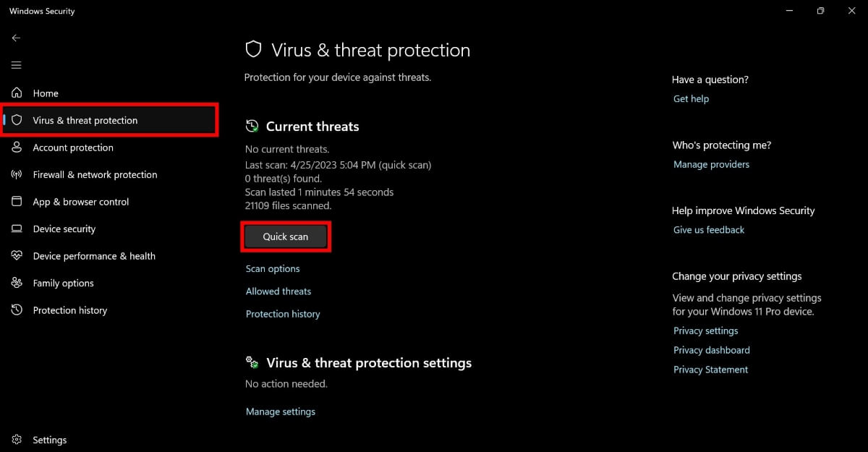Open Protection history via its clock icon
The width and height of the screenshot is (868, 452).
pyautogui.click(x=16, y=310)
